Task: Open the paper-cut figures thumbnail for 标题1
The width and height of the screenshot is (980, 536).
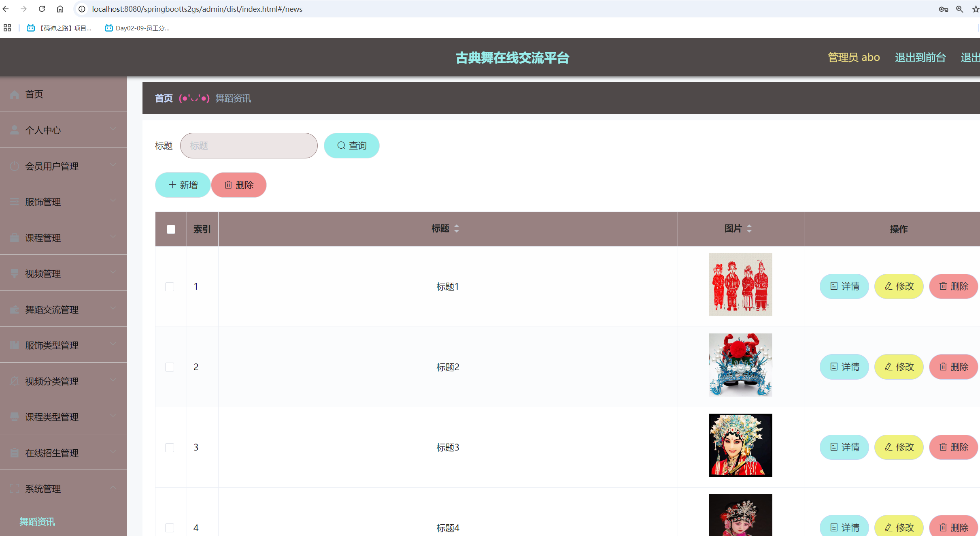Action: 740,284
